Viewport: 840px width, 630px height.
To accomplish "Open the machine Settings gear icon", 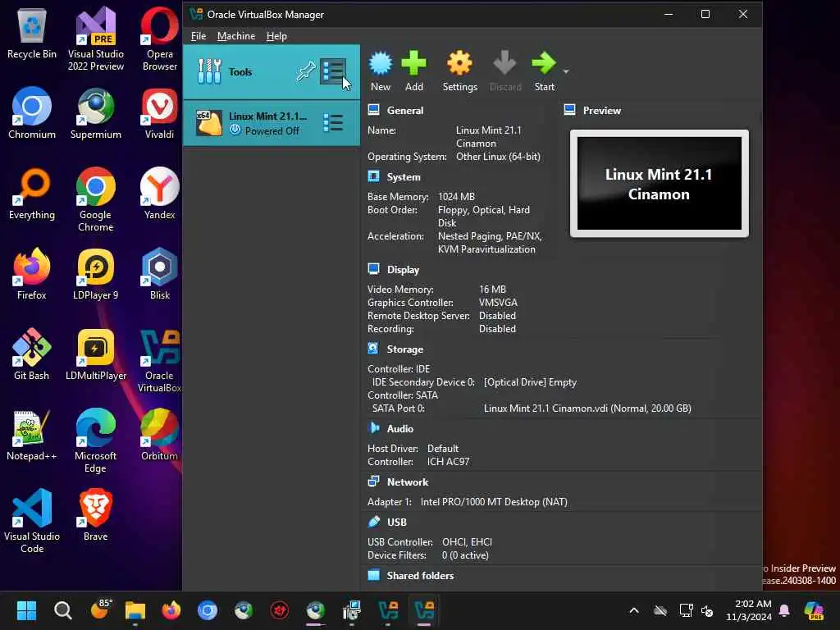I will pos(459,63).
